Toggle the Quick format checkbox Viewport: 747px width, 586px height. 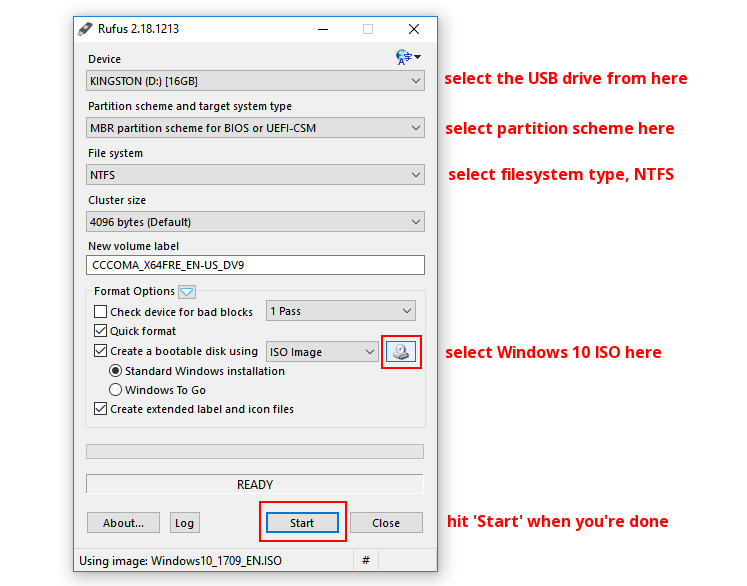tap(100, 331)
